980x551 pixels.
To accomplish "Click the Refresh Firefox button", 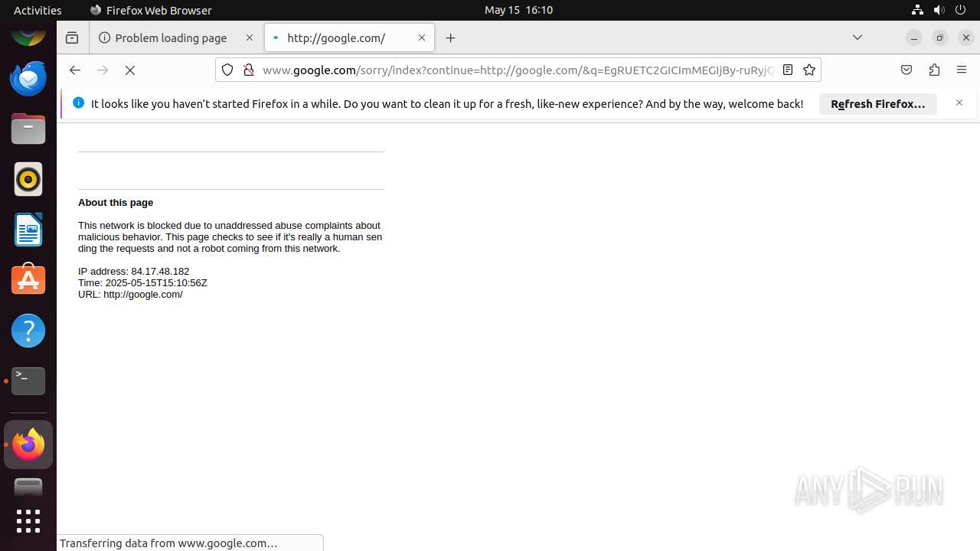I will tap(877, 104).
